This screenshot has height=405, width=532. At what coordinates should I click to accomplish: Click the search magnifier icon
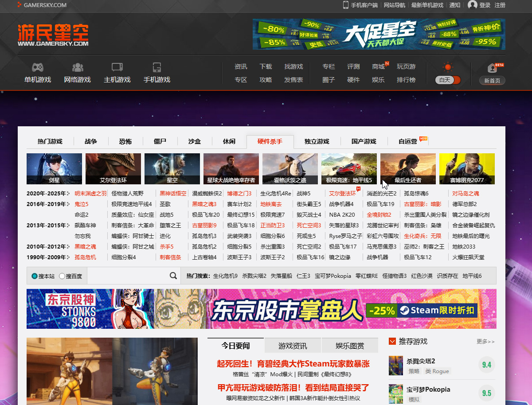173,276
